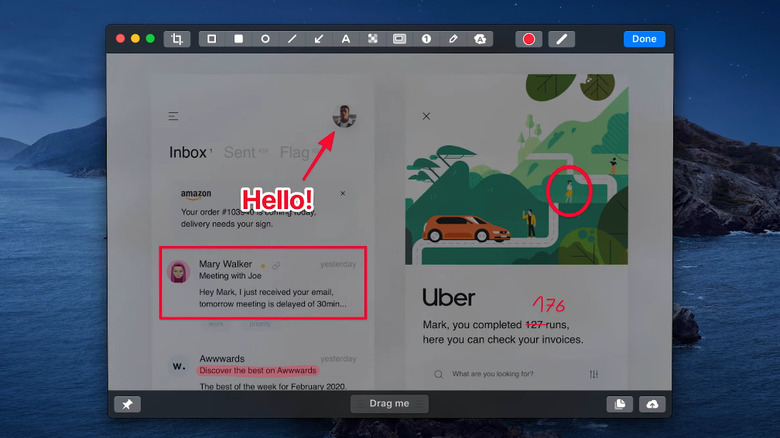Image resolution: width=780 pixels, height=438 pixels.
Task: Click Mary Walker's avatar
Action: 179,272
